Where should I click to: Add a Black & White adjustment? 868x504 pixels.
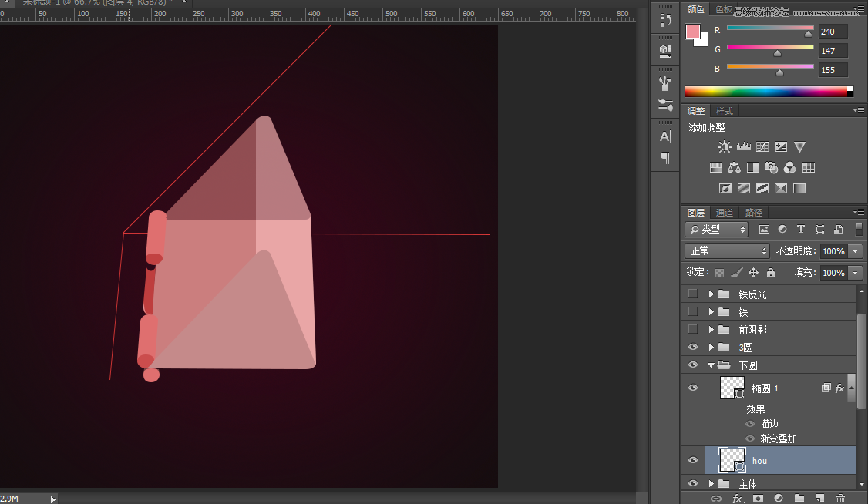[x=753, y=167]
